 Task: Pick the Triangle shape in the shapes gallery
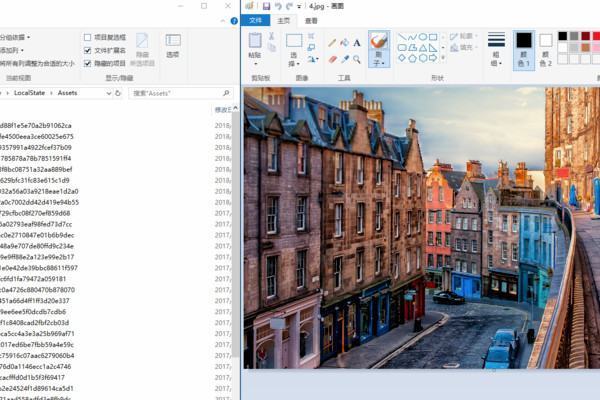tap(422, 48)
